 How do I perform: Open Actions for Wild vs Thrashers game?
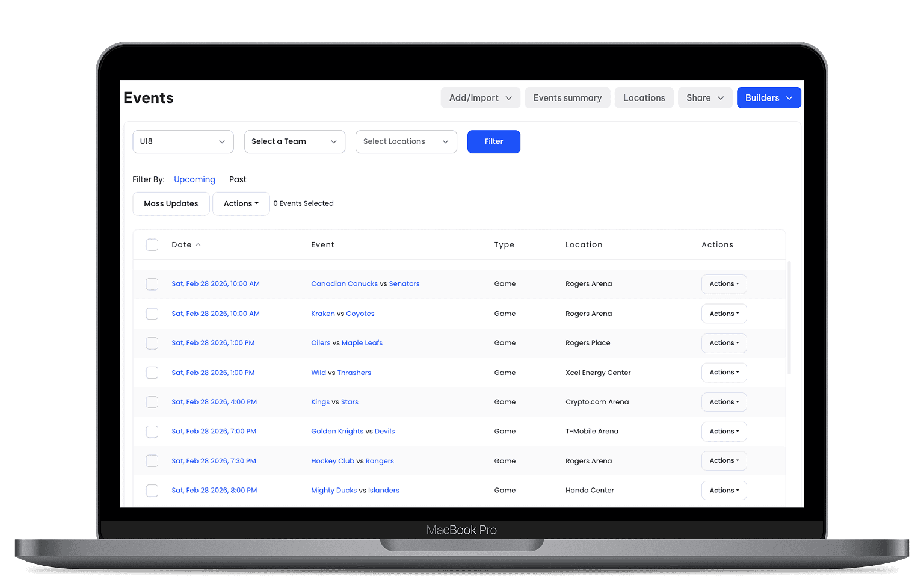724,373
